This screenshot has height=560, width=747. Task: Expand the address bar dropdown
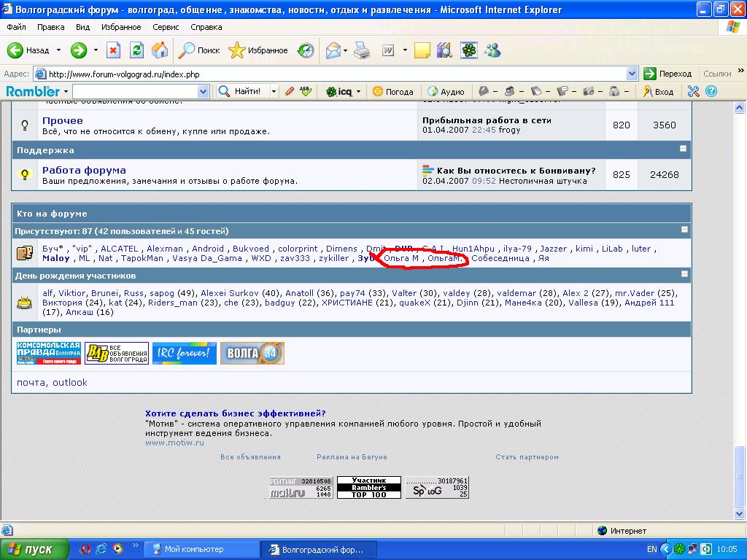click(632, 74)
